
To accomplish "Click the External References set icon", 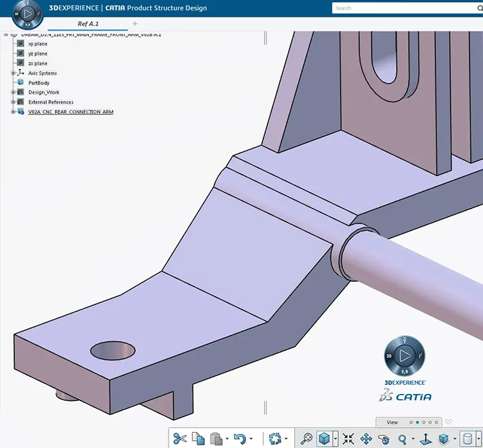I will pyautogui.click(x=21, y=102).
